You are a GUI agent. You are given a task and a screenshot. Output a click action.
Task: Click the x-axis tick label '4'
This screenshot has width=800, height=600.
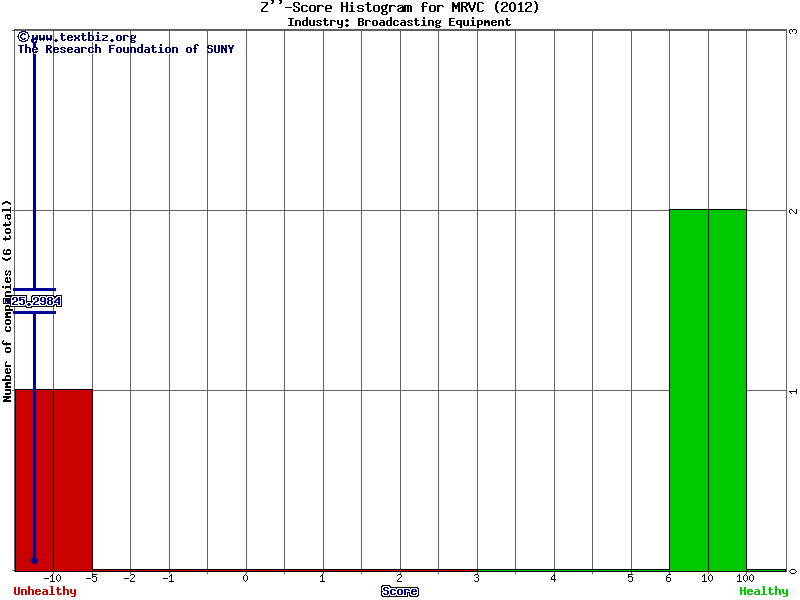[x=554, y=578]
